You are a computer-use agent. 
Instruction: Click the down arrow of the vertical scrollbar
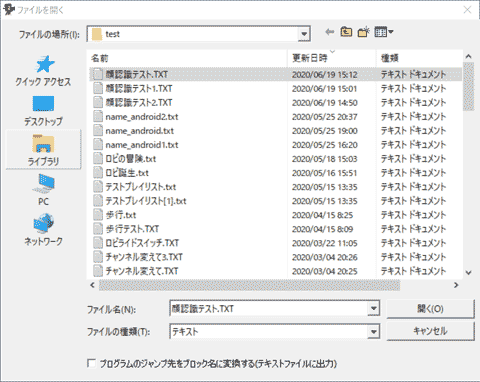coord(468,273)
